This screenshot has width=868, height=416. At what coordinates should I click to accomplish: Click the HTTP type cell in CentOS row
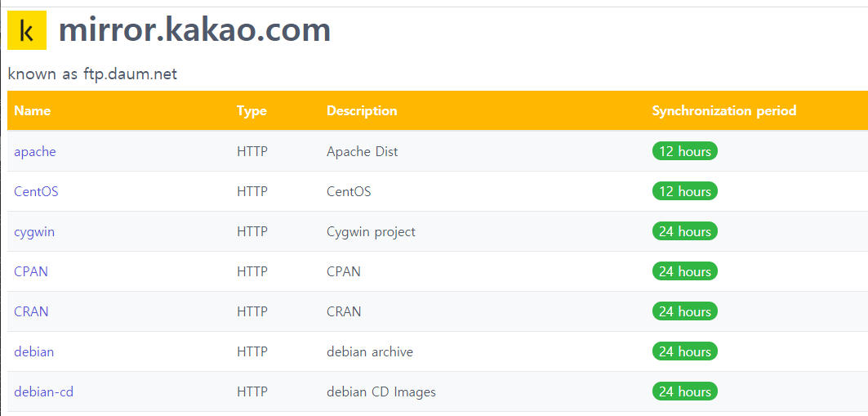pos(252,192)
